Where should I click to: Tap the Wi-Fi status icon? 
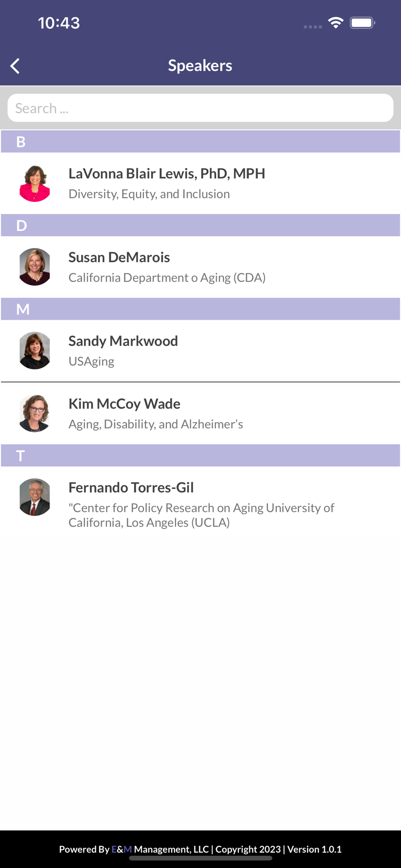[x=335, y=23]
